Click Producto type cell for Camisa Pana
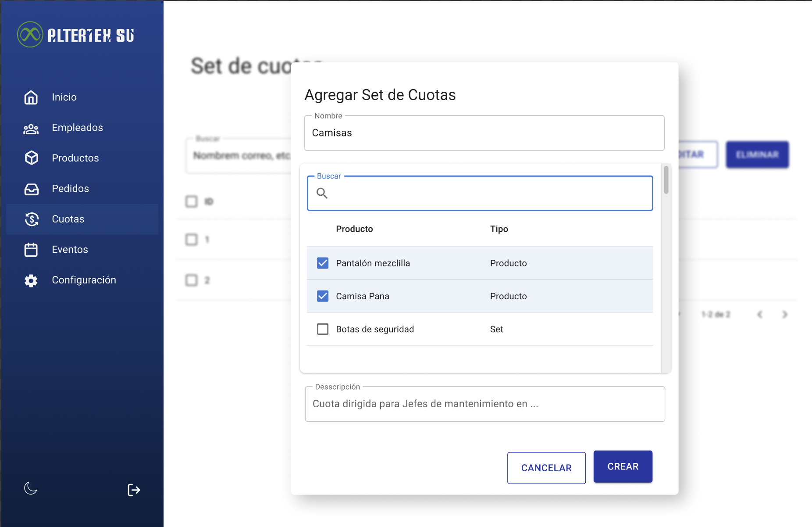Viewport: 812px width, 527px height. (x=508, y=296)
